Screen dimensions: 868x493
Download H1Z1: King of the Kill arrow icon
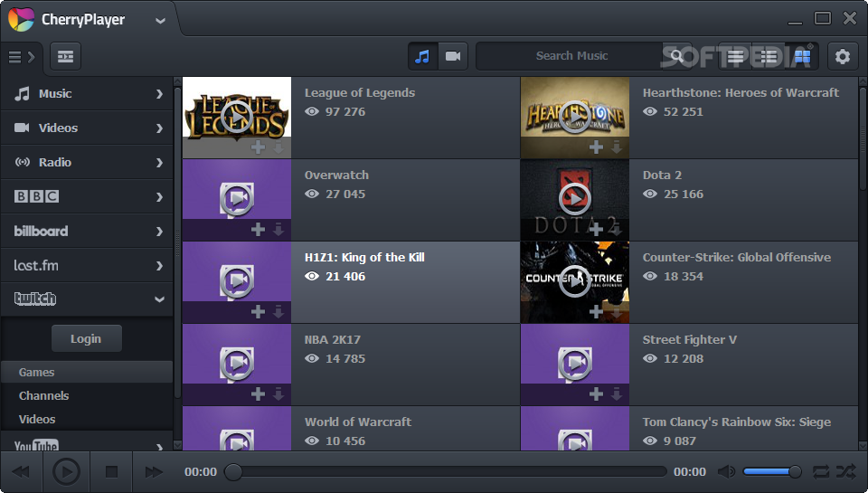point(278,311)
